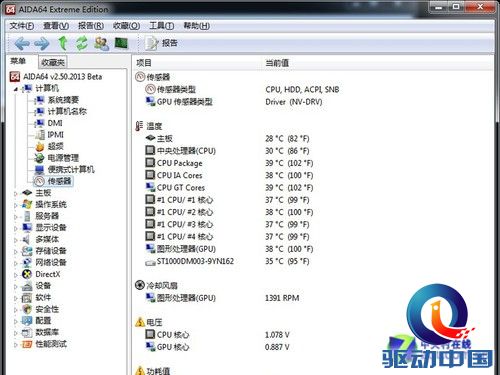The image size is (500, 375).
Task: Select the 超频 overclock tree item
Action: [x=55, y=146]
